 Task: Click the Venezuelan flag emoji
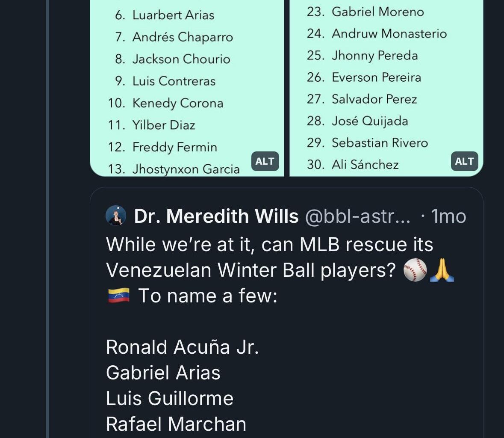tap(118, 296)
